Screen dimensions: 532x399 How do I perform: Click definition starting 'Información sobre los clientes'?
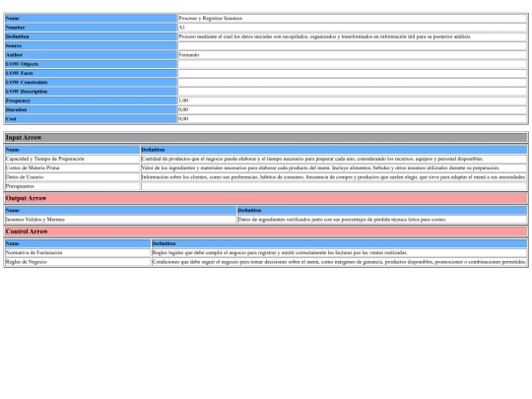tap(334, 177)
